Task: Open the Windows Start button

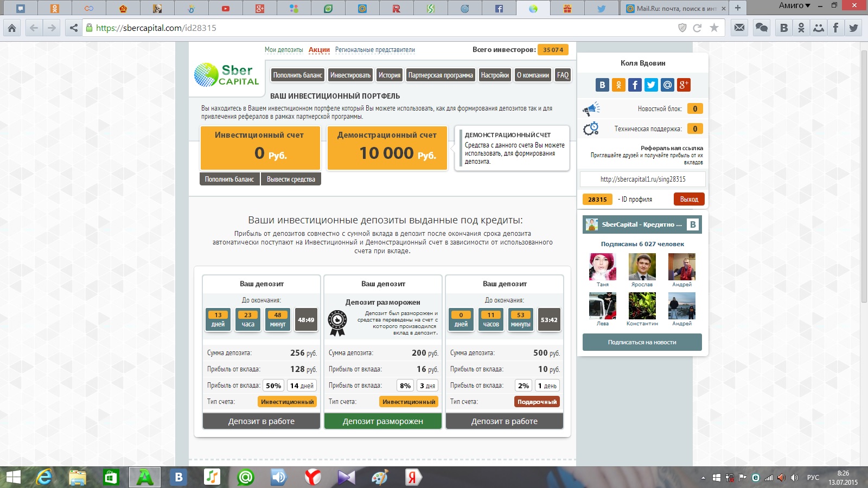Action: pos(12,477)
